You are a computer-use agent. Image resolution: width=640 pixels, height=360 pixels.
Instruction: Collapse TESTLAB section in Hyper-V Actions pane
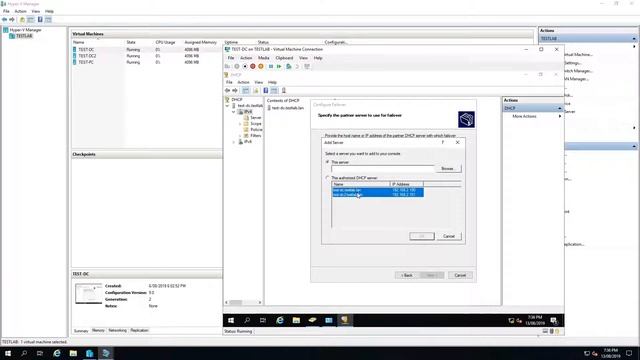(634, 39)
